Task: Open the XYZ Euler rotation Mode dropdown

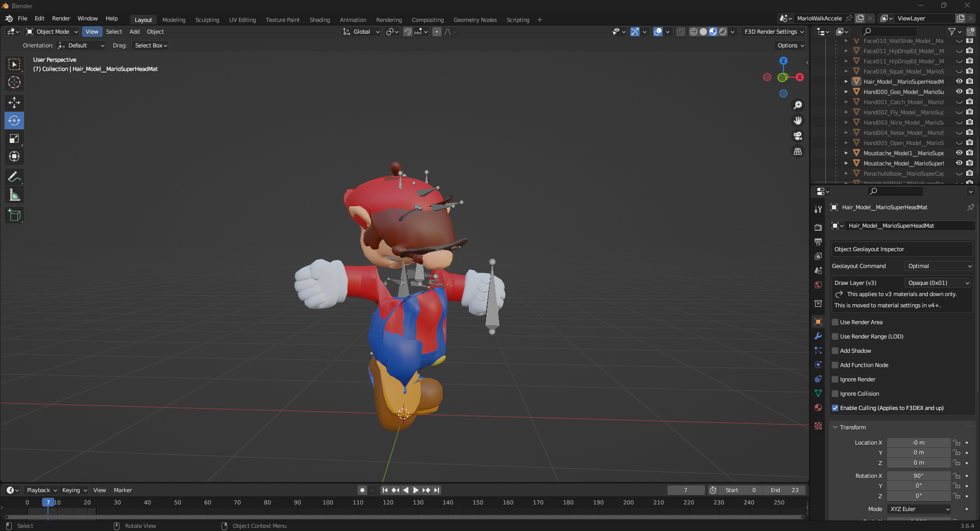Action: pos(918,509)
